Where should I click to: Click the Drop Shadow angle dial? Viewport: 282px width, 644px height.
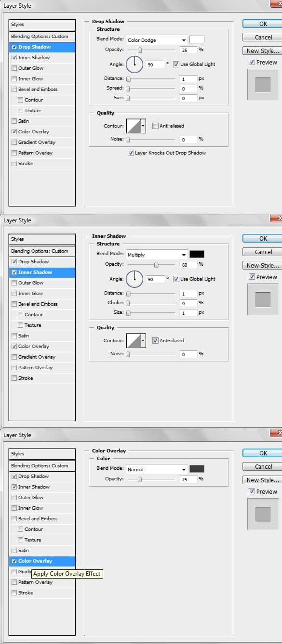point(134,64)
